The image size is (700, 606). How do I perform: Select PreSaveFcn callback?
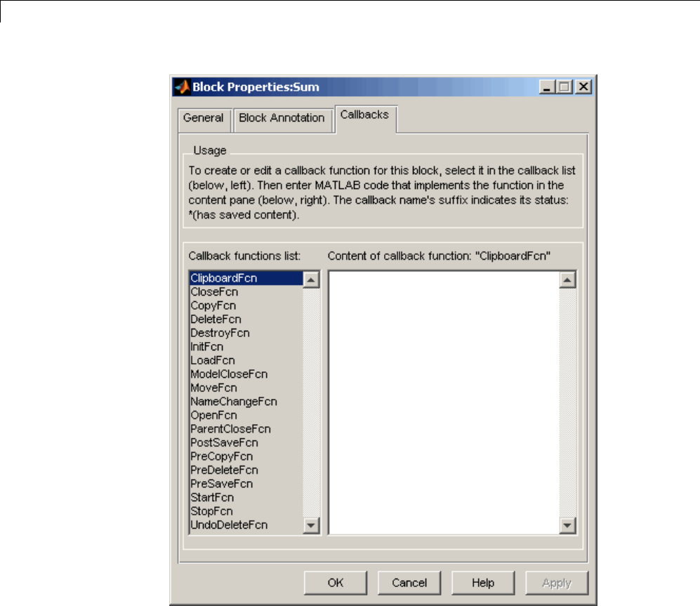(x=246, y=484)
